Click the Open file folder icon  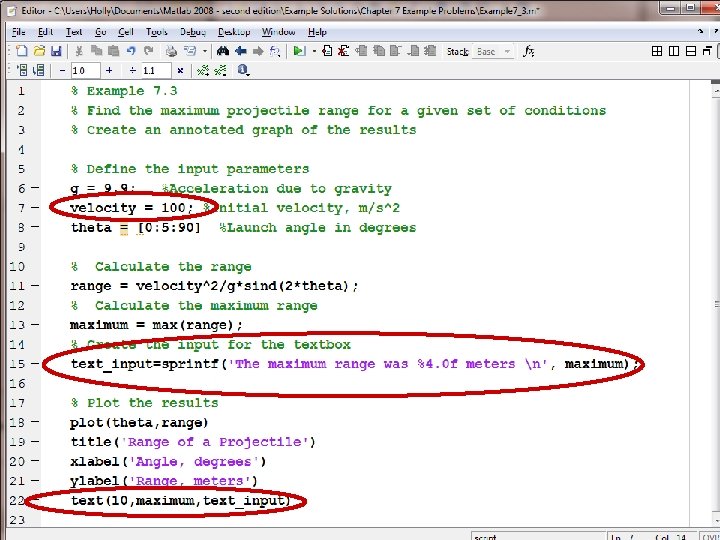point(39,51)
